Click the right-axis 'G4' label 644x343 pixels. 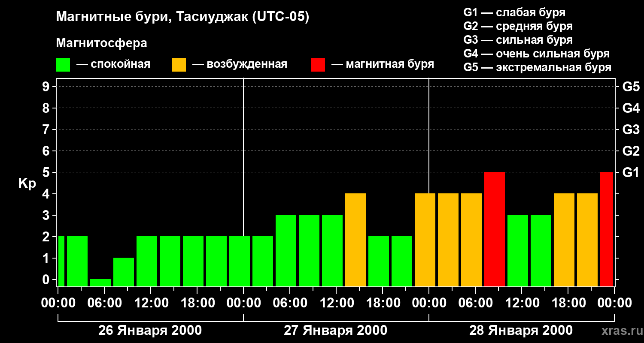[631, 108]
